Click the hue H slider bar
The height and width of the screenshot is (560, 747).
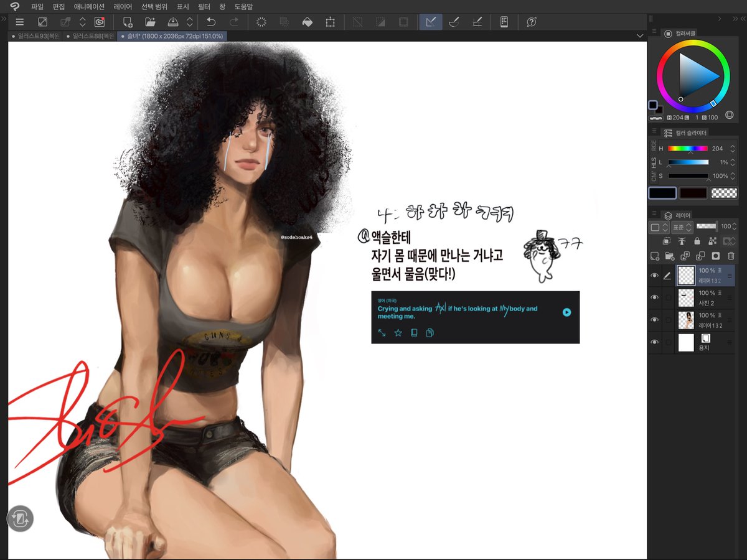(x=688, y=149)
